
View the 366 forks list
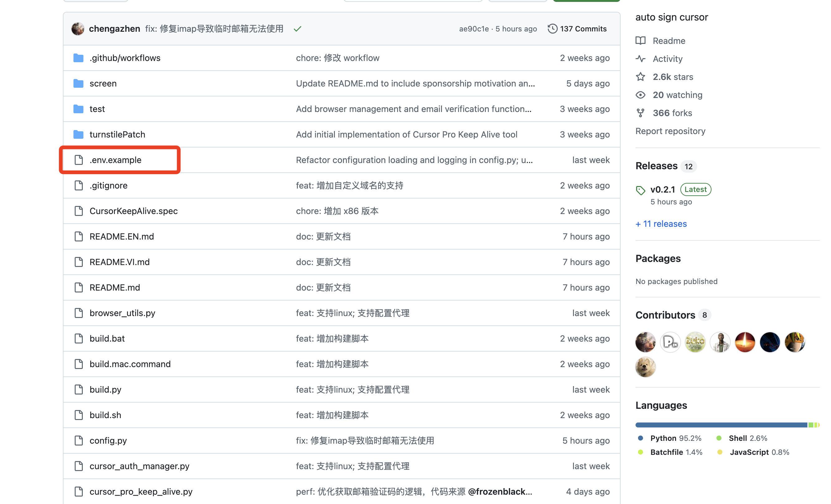coord(672,113)
